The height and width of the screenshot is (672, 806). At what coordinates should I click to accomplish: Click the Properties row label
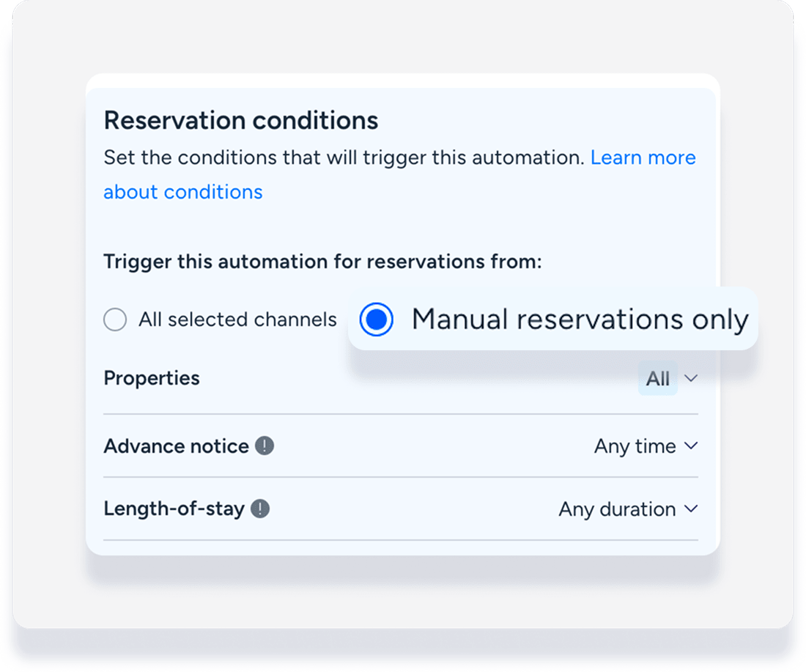click(152, 378)
